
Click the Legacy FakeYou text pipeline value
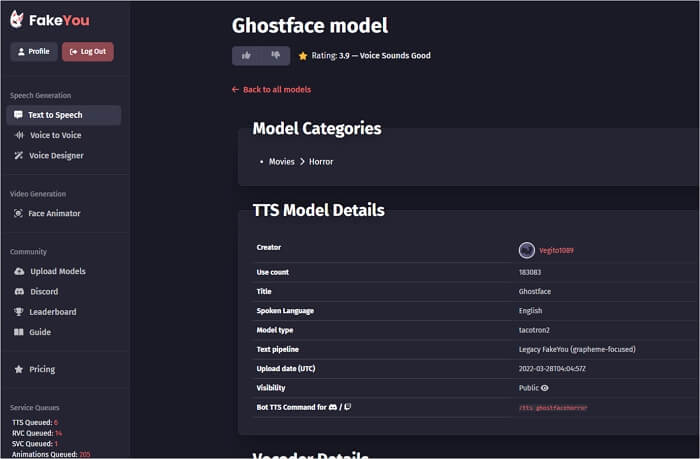(577, 350)
